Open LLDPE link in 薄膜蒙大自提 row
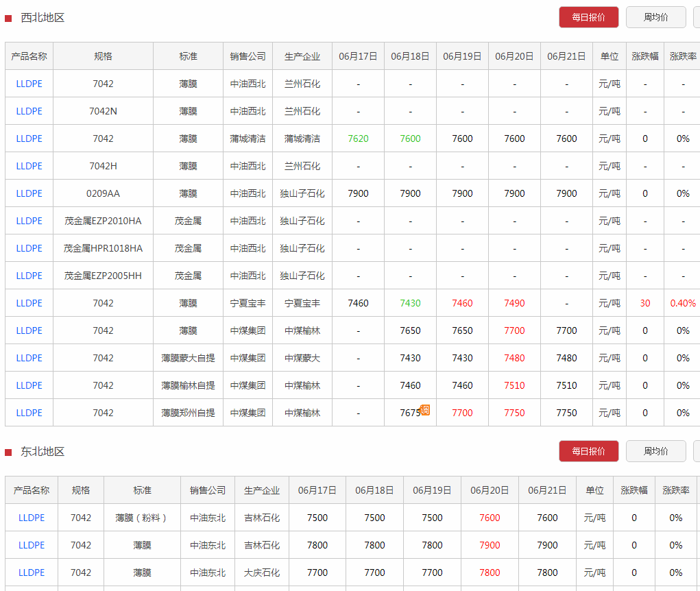 coord(29,358)
